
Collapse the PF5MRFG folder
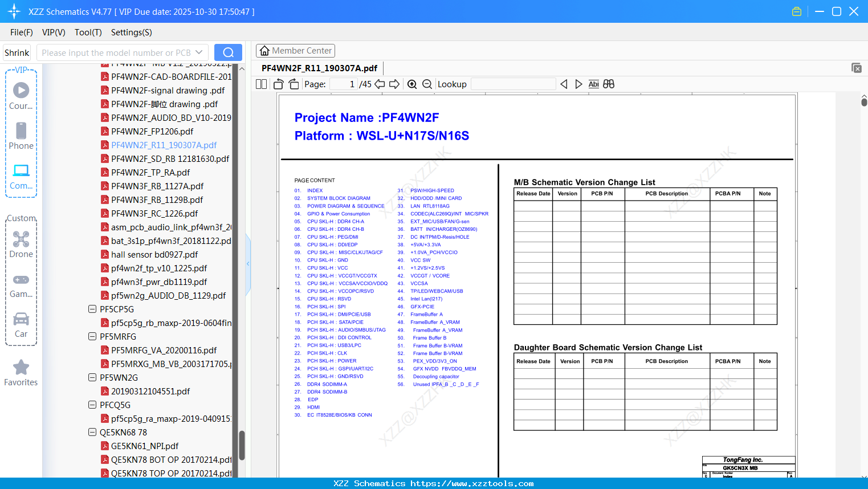(92, 337)
